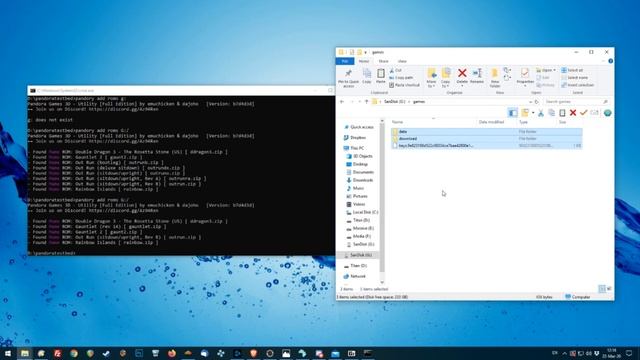Open the Move to dropdown

[x=431, y=78]
